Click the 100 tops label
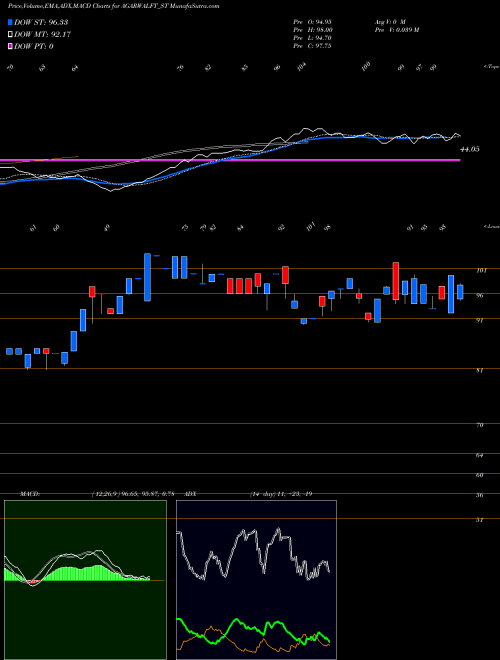This screenshot has height=660, width=500. point(366,65)
